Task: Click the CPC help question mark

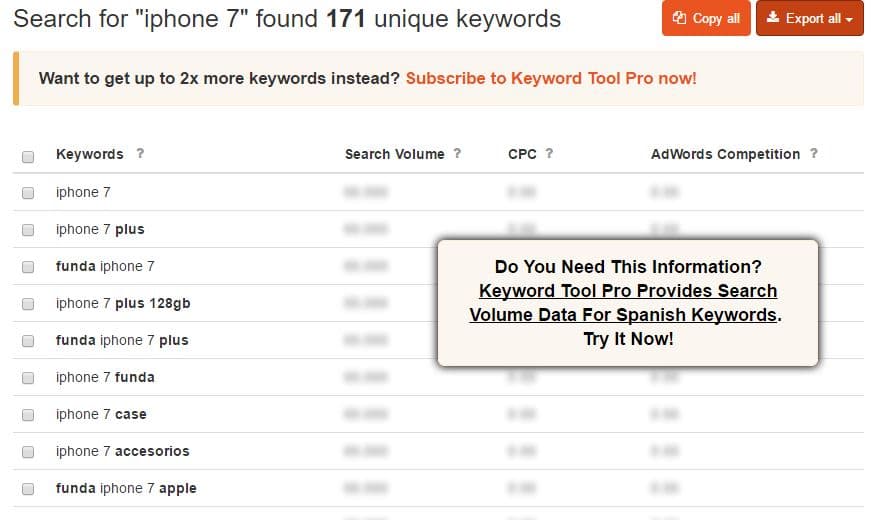Action: coord(549,154)
